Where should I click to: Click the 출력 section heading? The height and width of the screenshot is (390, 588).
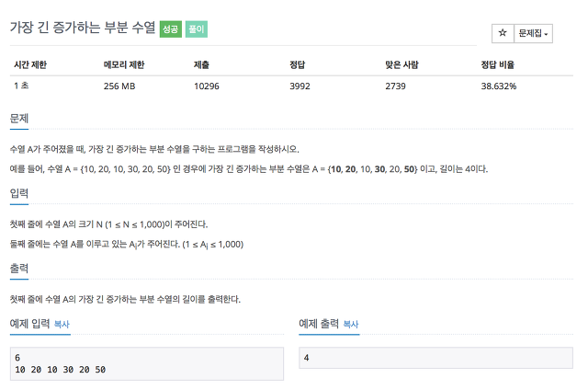(x=19, y=269)
